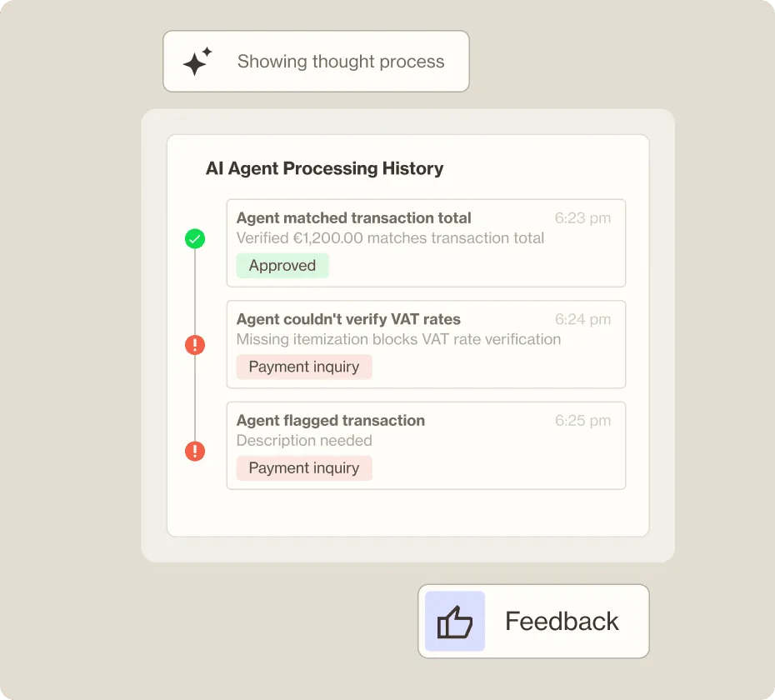Click the AI Agent Processing History heading
The image size is (775, 700).
tap(325, 168)
